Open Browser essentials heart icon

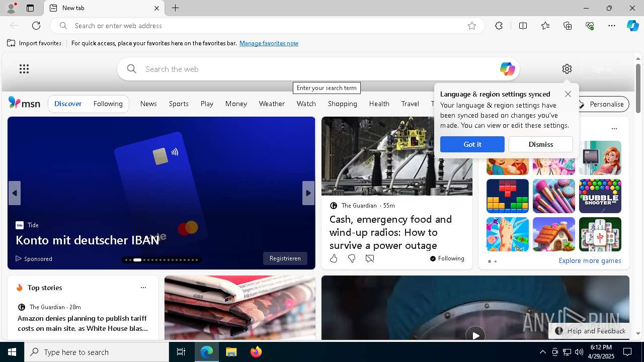tap(590, 26)
